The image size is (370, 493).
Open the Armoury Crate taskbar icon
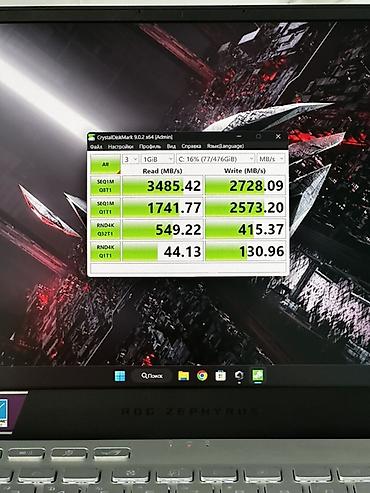tap(239, 376)
